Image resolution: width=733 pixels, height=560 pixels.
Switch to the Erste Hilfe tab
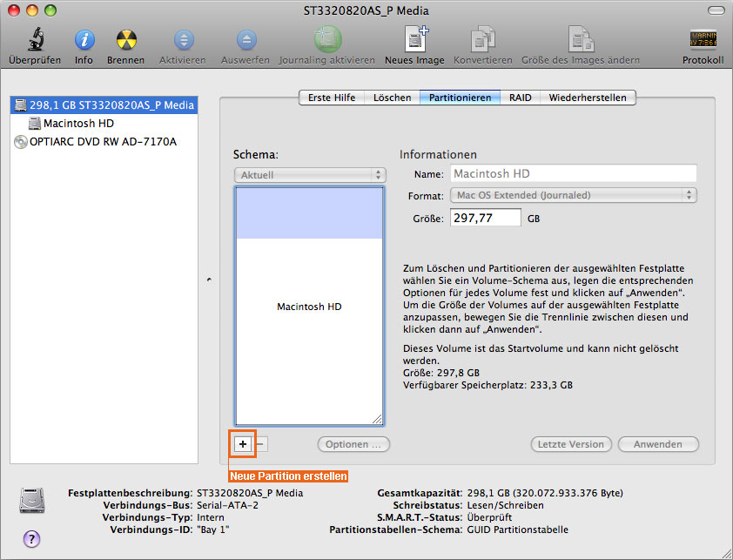332,98
